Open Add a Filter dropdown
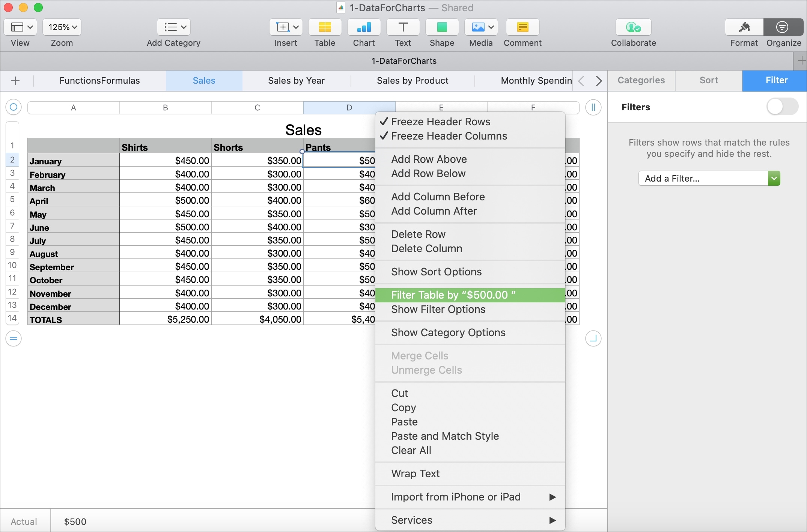The image size is (807, 532). point(709,178)
